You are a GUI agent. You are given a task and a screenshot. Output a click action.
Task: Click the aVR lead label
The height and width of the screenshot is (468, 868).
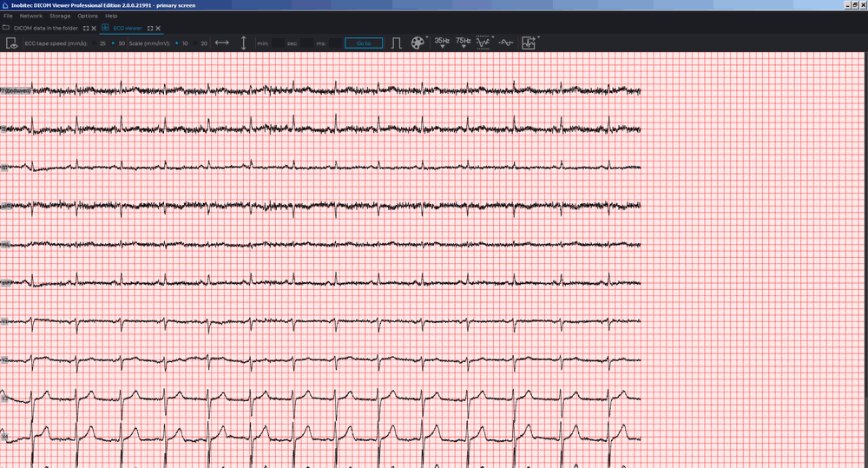point(6,206)
